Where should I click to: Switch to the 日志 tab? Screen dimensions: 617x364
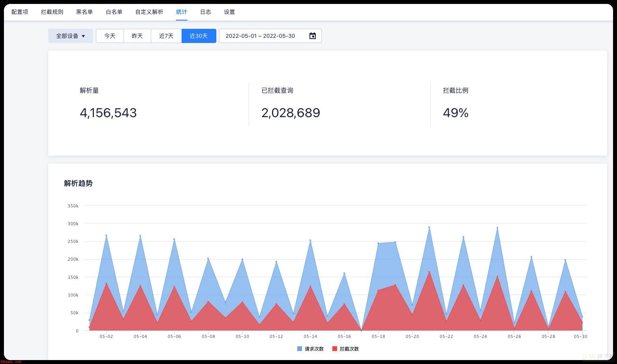[206, 12]
